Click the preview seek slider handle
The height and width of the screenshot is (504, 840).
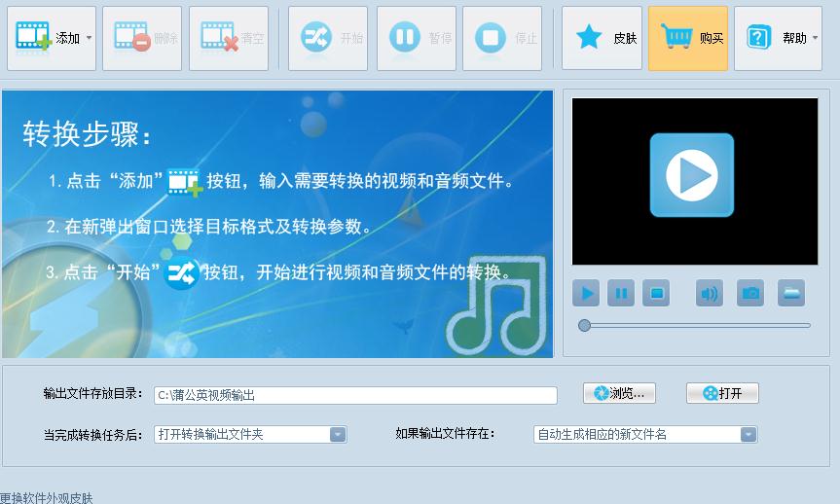(x=584, y=325)
